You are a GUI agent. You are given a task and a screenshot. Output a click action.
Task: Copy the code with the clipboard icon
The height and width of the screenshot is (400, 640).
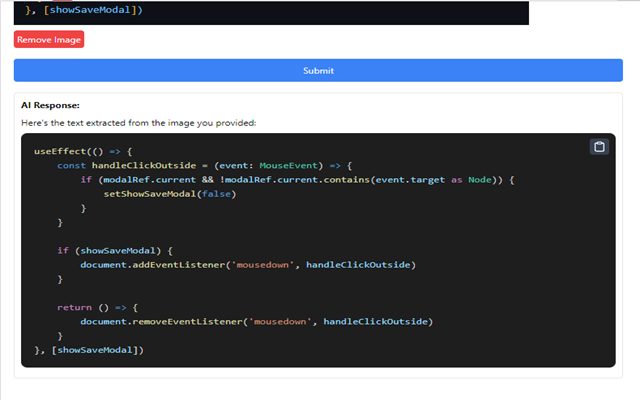click(x=599, y=147)
